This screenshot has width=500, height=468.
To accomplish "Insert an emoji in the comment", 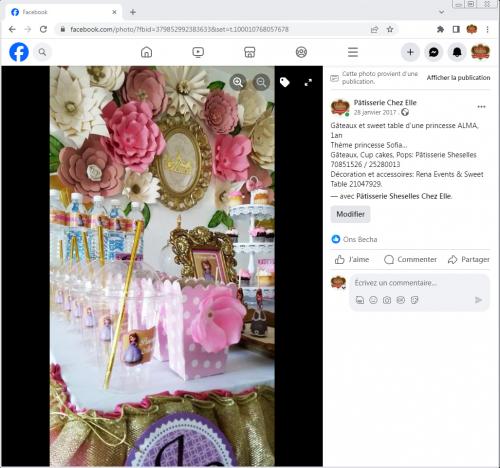I will [373, 300].
